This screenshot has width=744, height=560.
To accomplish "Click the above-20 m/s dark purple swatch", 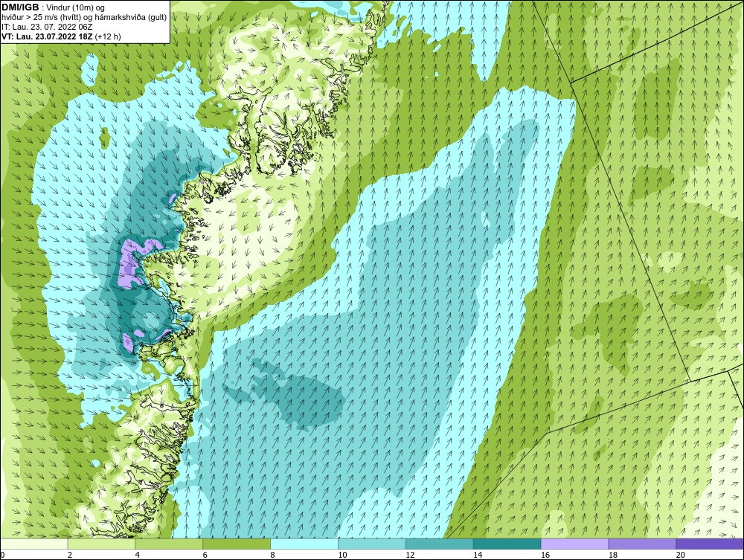I will [710, 544].
